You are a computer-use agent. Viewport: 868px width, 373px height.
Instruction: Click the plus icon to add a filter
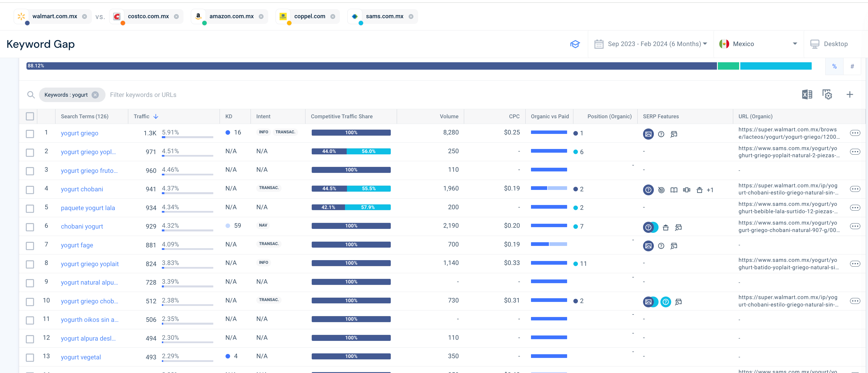point(850,95)
